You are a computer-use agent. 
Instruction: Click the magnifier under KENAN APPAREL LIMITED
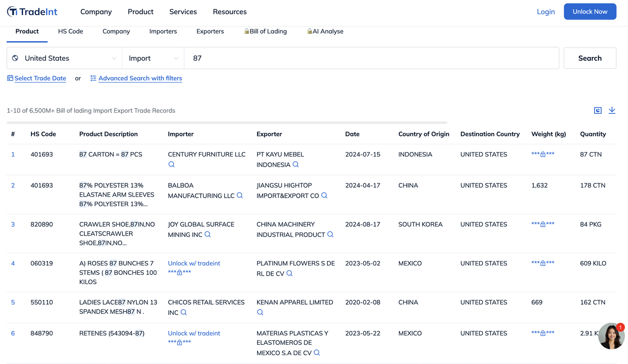click(260, 312)
